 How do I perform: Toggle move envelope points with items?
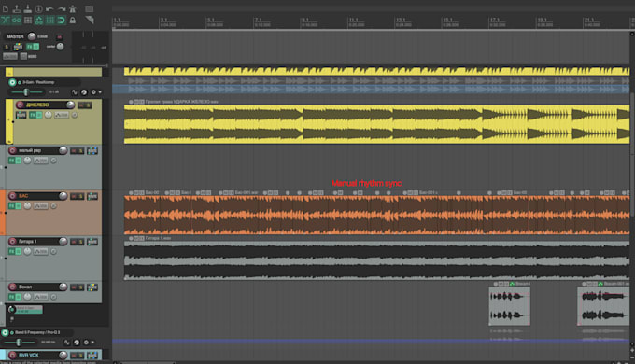click(x=39, y=20)
